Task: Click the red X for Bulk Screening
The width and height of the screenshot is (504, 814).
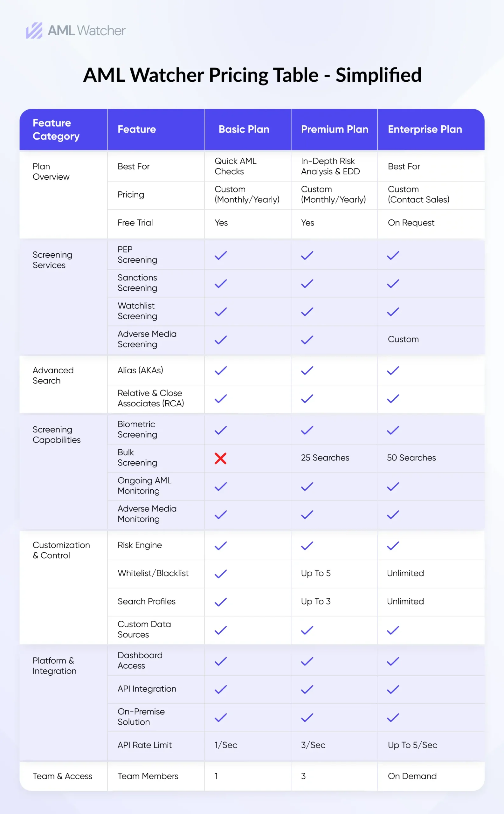Action: coord(220,458)
